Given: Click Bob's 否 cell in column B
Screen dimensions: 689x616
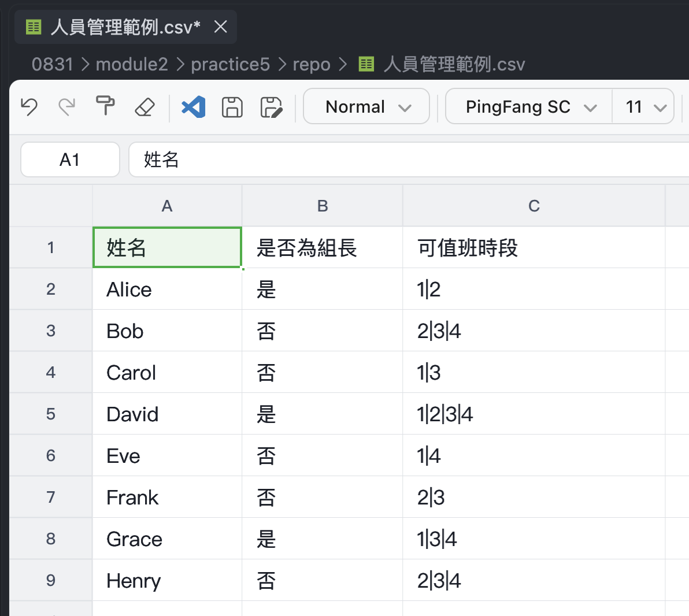Looking at the screenshot, I should coord(322,331).
